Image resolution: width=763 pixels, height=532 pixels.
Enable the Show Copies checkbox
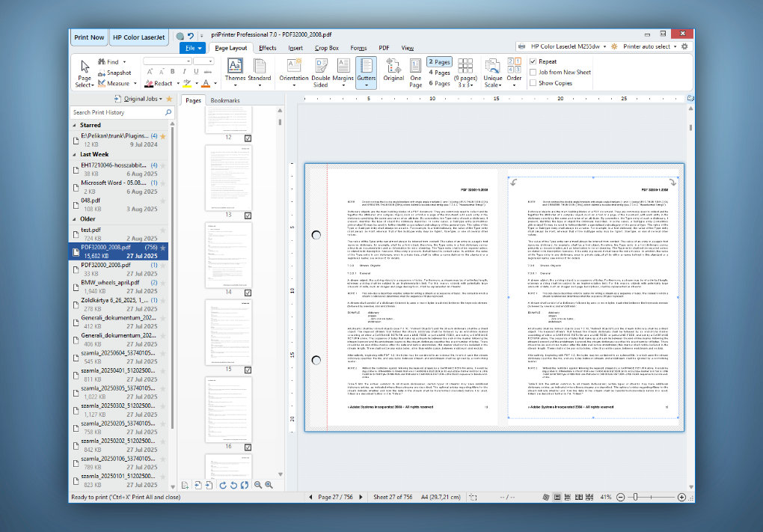point(533,83)
